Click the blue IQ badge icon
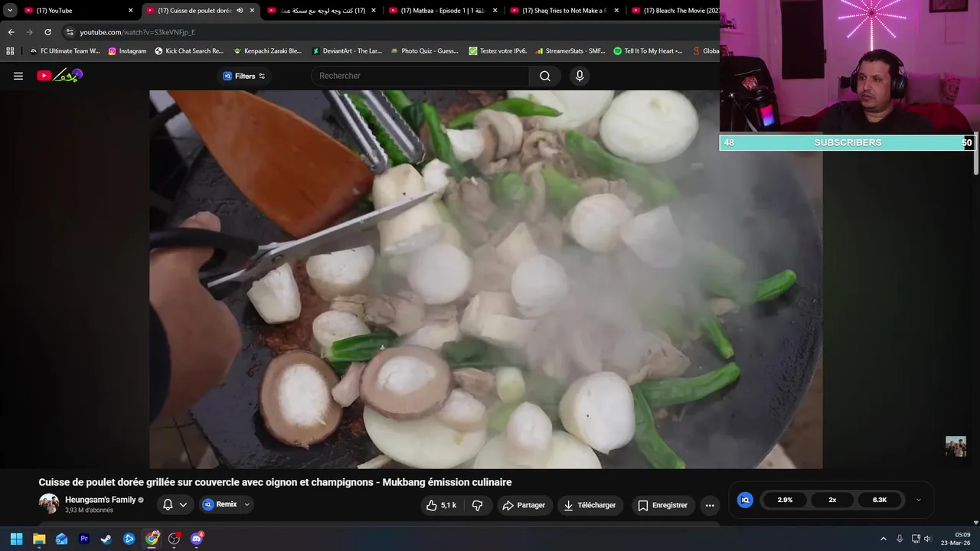980x551 pixels. click(745, 500)
